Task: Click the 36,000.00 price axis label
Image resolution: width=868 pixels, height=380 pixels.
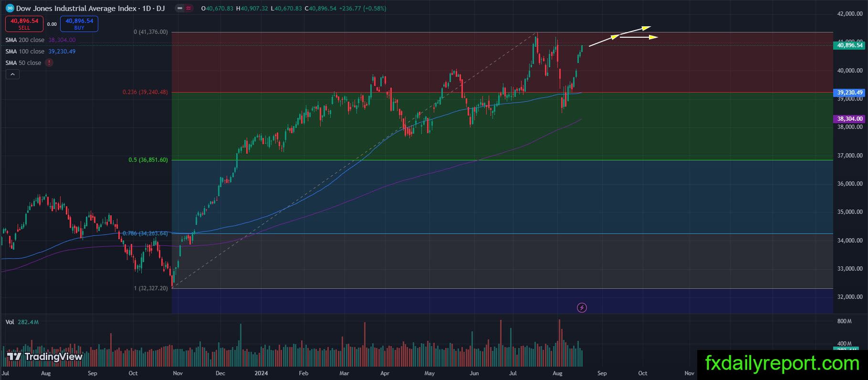Action: [x=850, y=184]
